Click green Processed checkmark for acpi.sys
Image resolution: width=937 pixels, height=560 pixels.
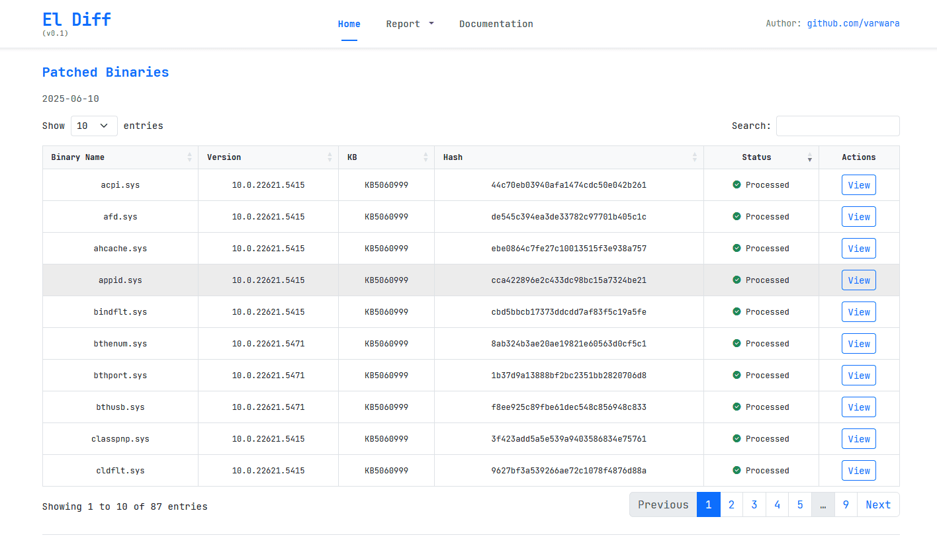coord(736,185)
